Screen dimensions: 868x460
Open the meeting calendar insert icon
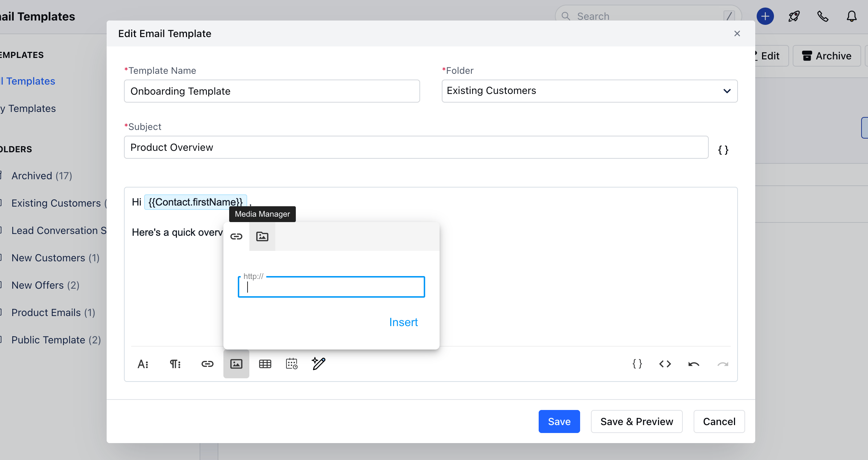click(x=291, y=364)
